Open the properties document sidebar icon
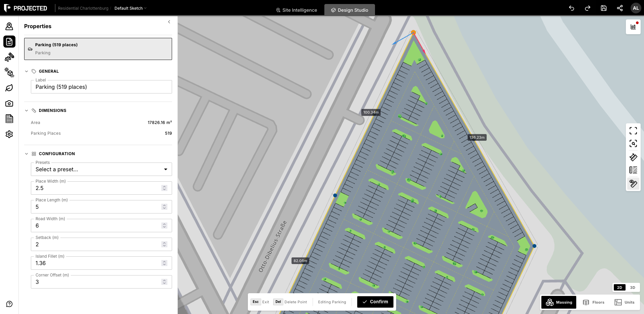The height and width of the screenshot is (314, 644). pyautogui.click(x=9, y=42)
